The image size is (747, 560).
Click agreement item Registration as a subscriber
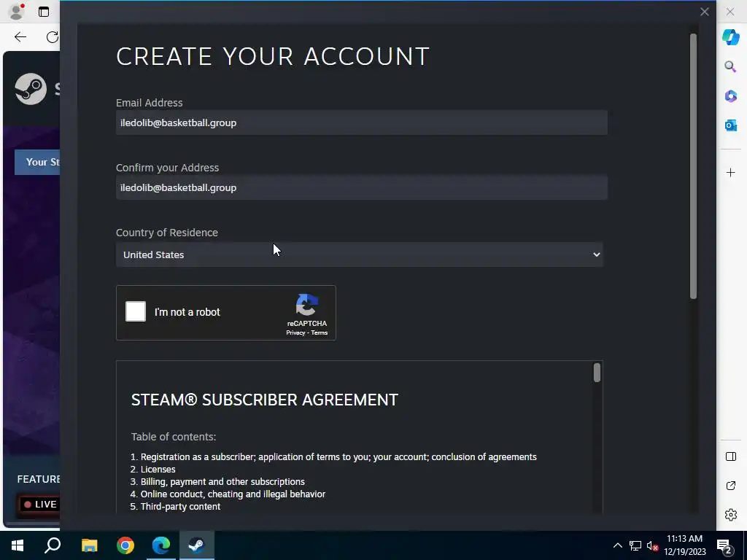[x=338, y=456]
